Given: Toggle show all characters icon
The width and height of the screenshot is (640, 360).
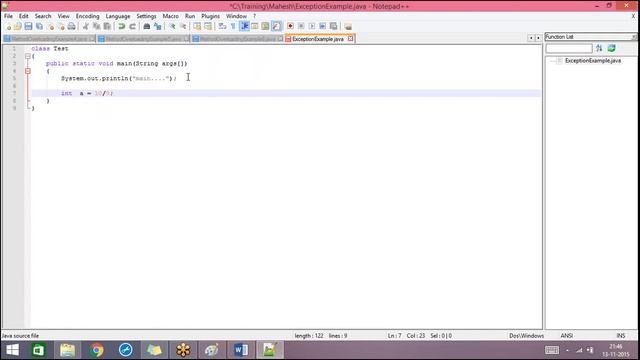Looking at the screenshot, I should pos(233,27).
